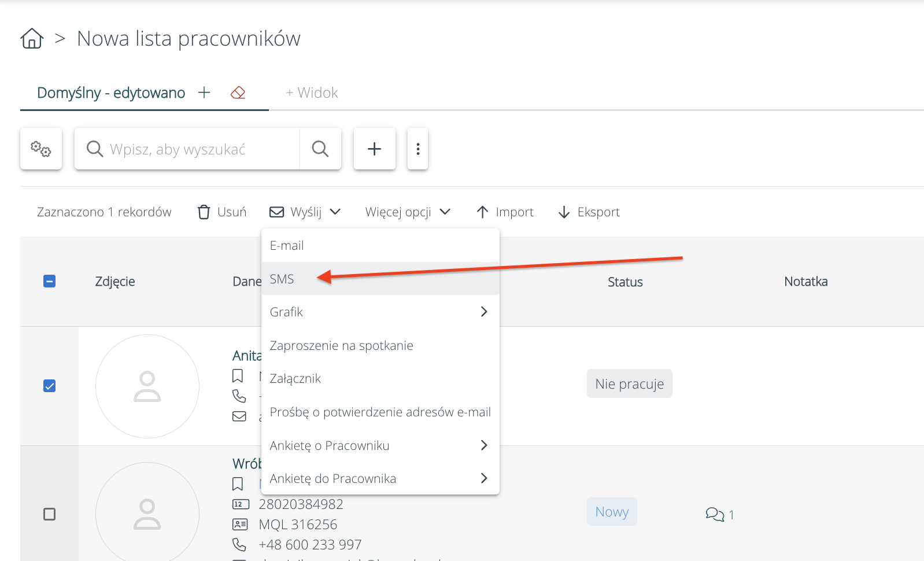Click the plus icon beside Domyślny tab
Image resolution: width=924 pixels, height=561 pixels.
tap(204, 93)
